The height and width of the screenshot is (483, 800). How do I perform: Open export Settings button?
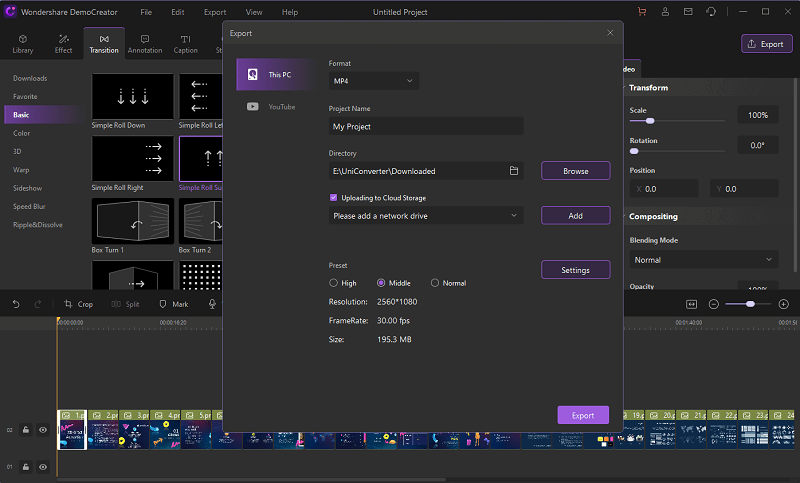pos(576,270)
